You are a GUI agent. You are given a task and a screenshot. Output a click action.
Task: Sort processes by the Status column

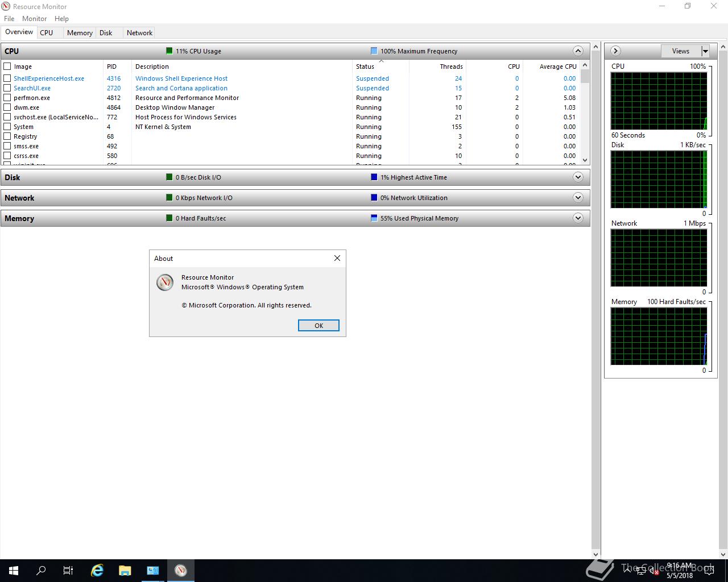pos(380,66)
